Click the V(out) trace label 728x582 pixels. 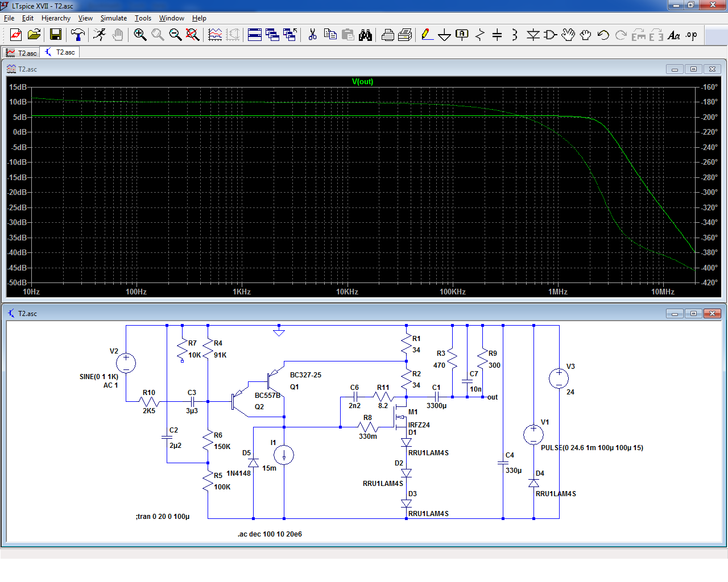[362, 82]
